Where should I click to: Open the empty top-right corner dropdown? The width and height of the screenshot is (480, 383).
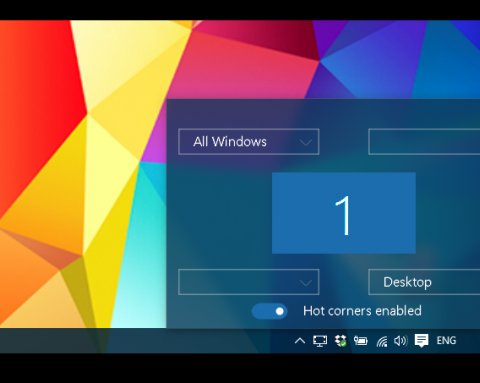point(424,142)
